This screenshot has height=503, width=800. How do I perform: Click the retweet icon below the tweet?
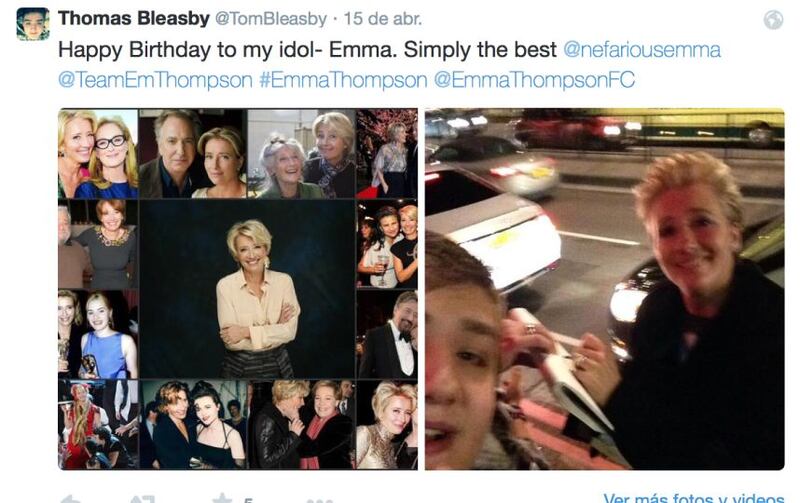pyautogui.click(x=142, y=498)
